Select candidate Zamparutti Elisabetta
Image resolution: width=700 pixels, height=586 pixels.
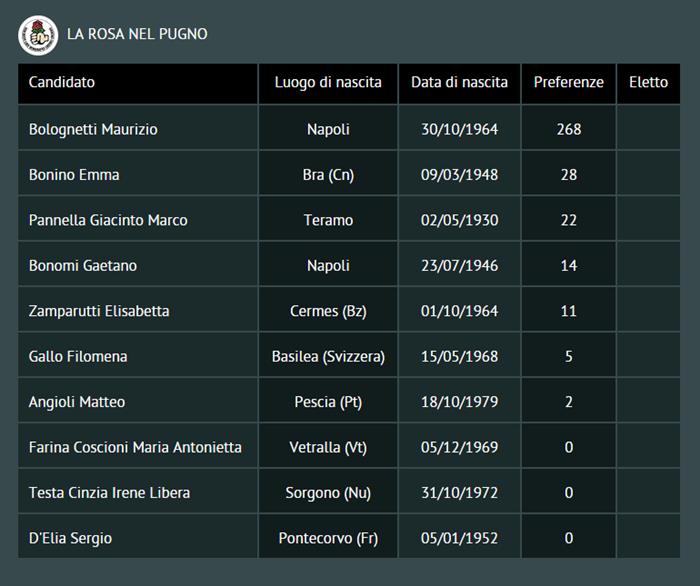(99, 311)
